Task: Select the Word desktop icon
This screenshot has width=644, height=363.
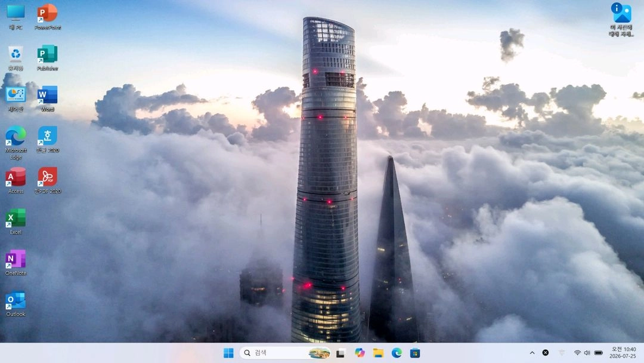Action: [47, 99]
